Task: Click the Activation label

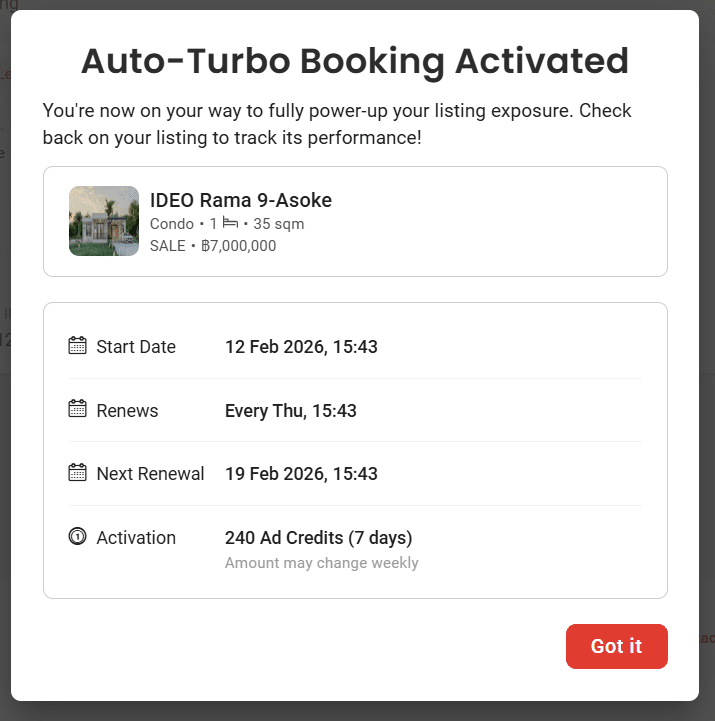Action: point(136,538)
